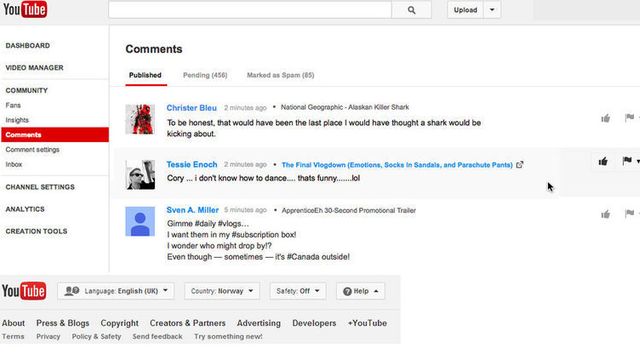Flag Tessie Enoch's comment

coord(627,161)
